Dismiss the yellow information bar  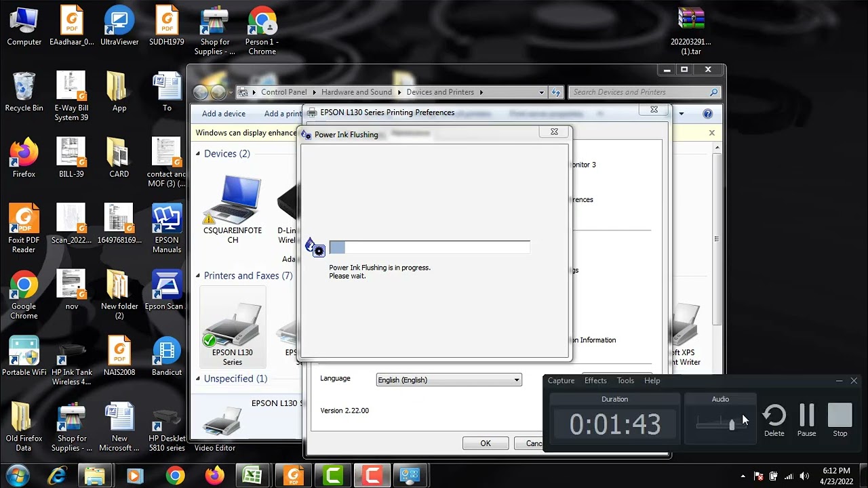pos(711,133)
